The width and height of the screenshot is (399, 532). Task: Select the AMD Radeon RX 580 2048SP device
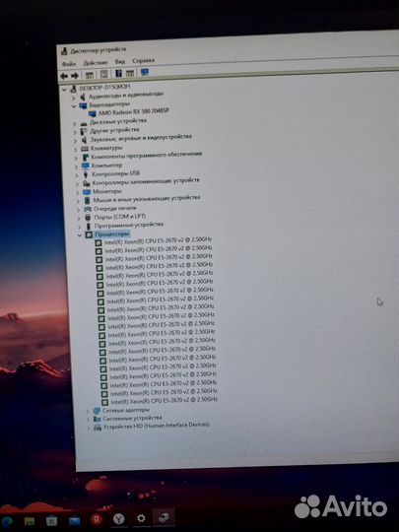tap(133, 112)
